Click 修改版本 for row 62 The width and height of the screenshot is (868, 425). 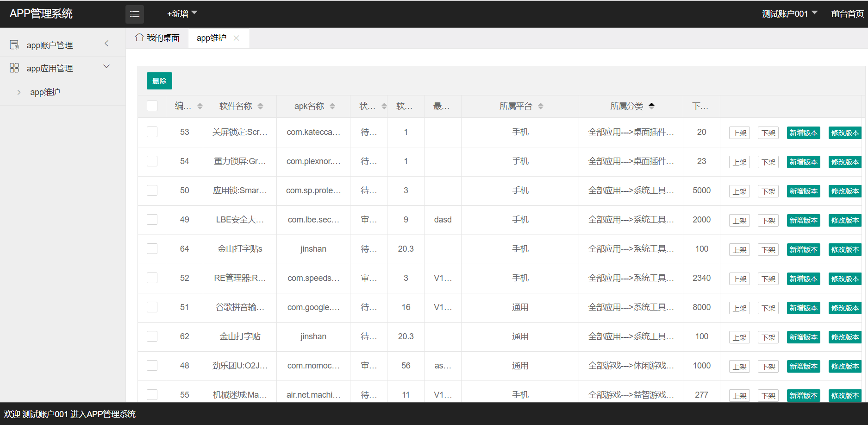[845, 337]
